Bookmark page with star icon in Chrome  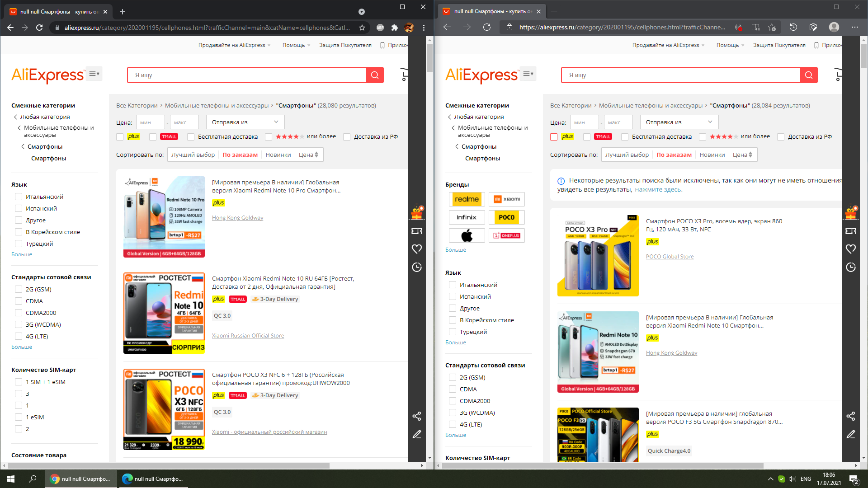click(362, 28)
